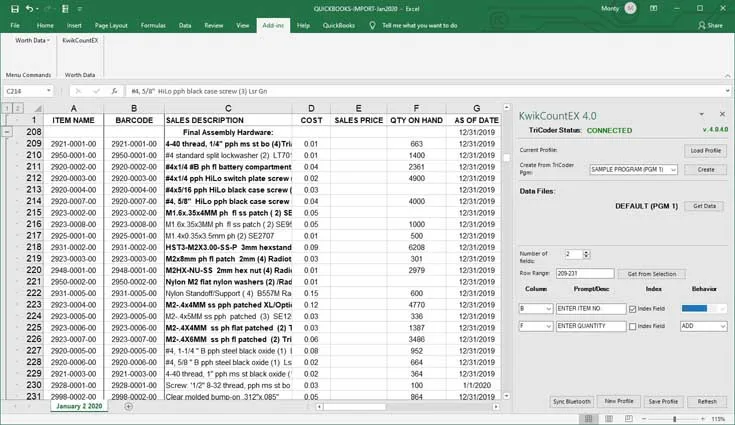Select the January 2 2020 sheet tab
Image resolution: width=735 pixels, height=425 pixels.
pos(79,406)
